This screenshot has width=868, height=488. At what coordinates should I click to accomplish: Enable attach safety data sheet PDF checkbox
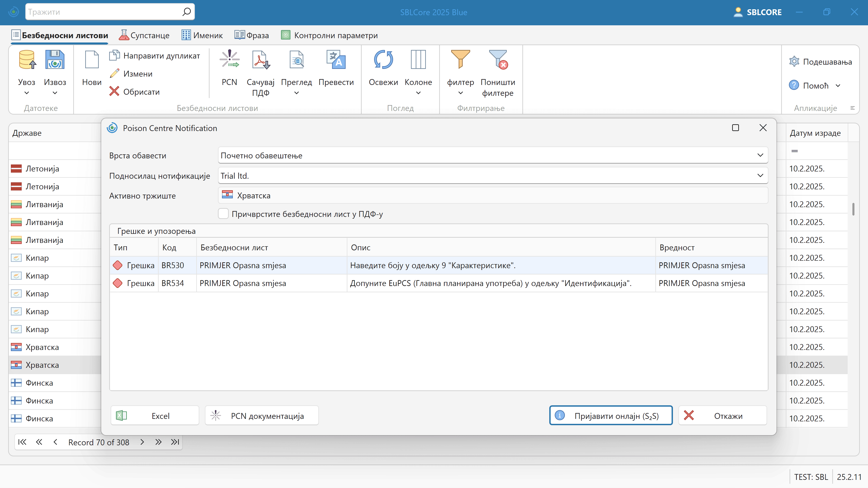coord(223,214)
